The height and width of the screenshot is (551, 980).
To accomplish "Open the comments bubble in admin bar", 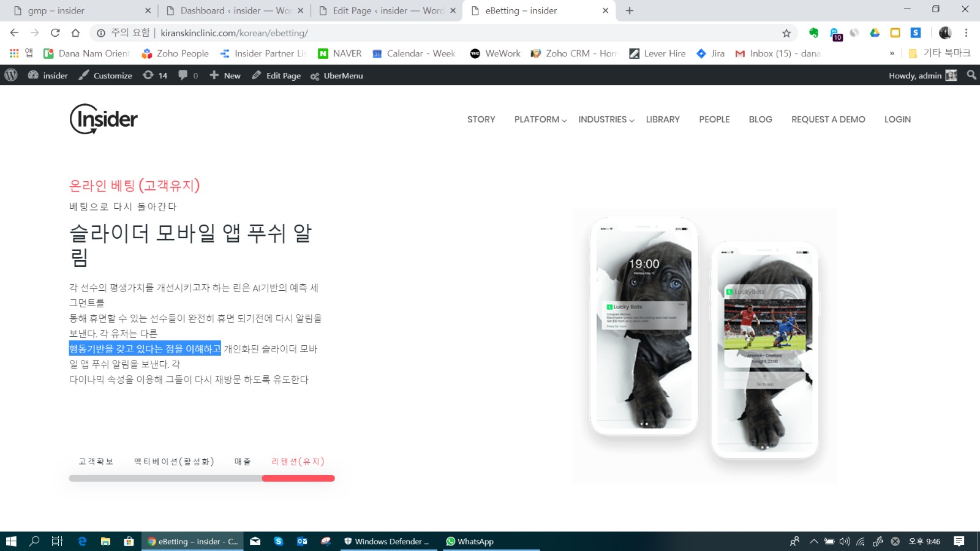I will pyautogui.click(x=187, y=75).
